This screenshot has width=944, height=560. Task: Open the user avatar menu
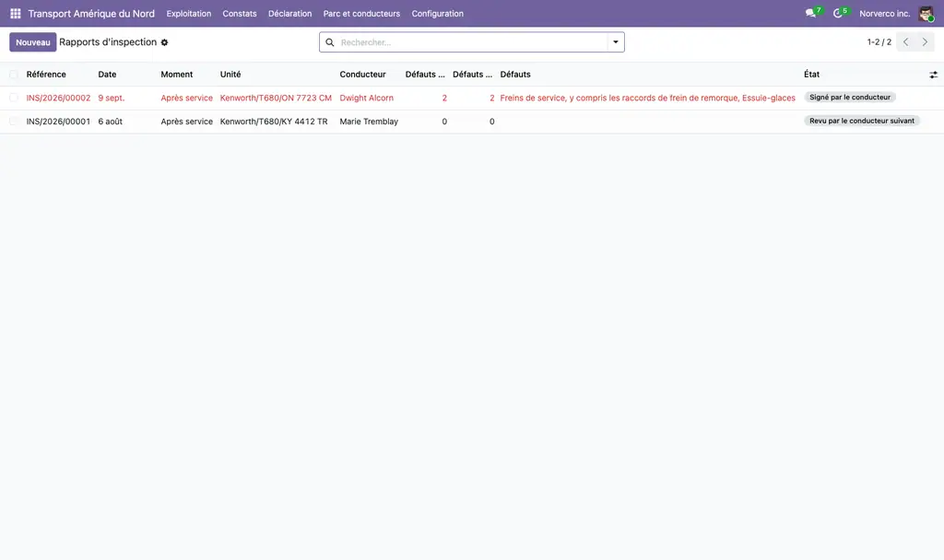[926, 13]
